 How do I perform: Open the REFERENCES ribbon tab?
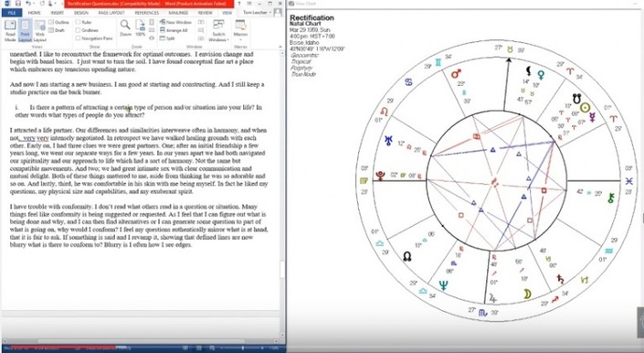(147, 13)
